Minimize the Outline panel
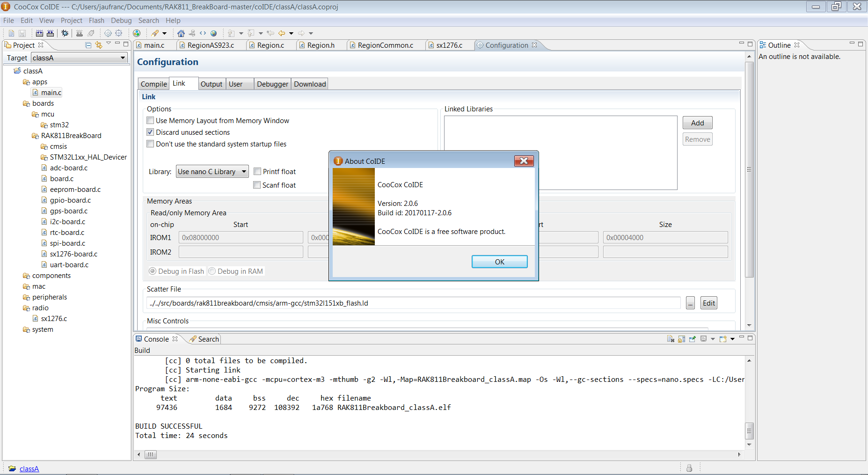Image resolution: width=868 pixels, height=475 pixels. point(852,44)
